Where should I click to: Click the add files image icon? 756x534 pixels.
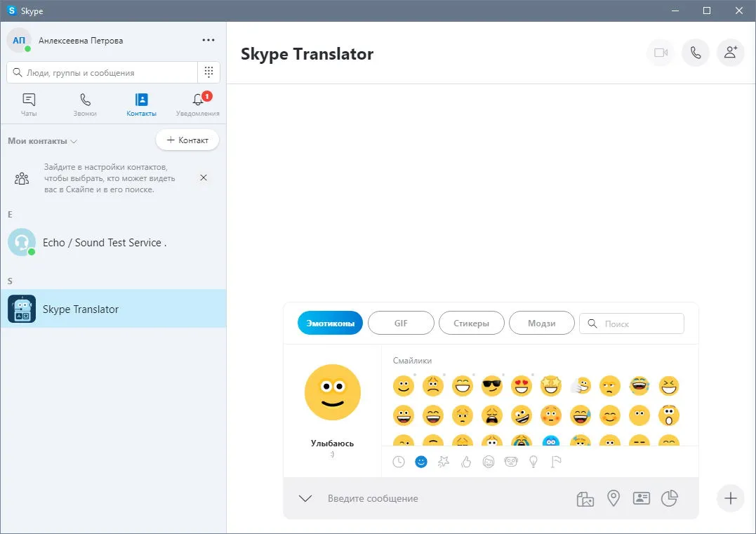click(x=585, y=499)
